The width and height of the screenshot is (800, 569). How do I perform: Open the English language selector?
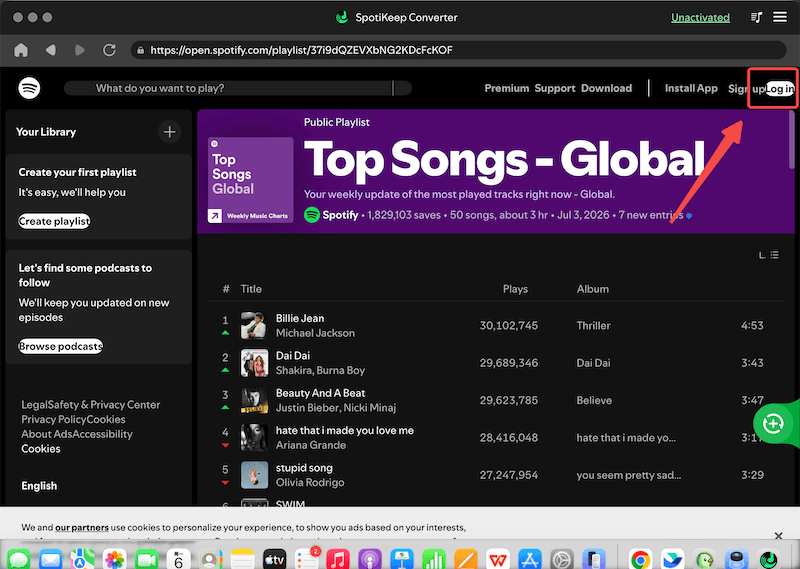[x=39, y=486]
